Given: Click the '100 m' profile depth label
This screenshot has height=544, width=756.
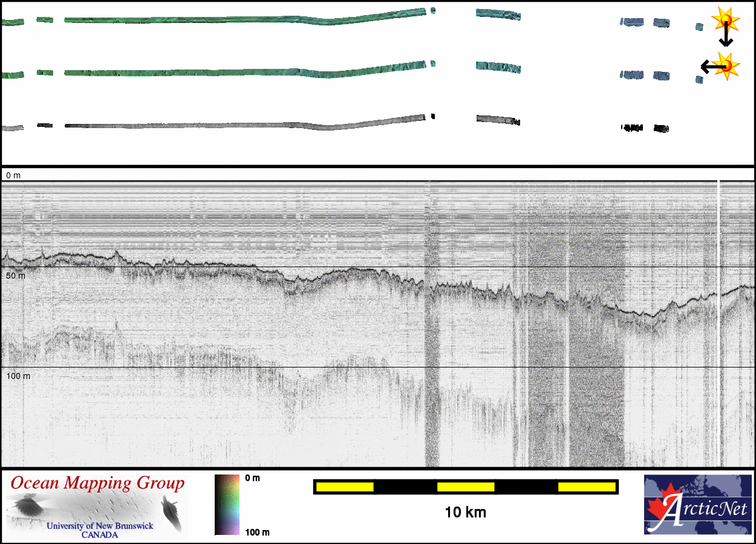Looking at the screenshot, I should [18, 376].
